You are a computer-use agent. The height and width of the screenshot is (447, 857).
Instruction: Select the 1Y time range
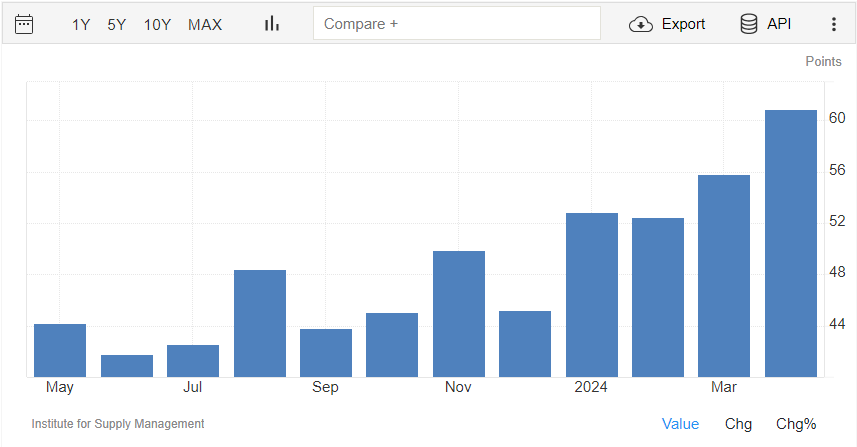pyautogui.click(x=81, y=25)
